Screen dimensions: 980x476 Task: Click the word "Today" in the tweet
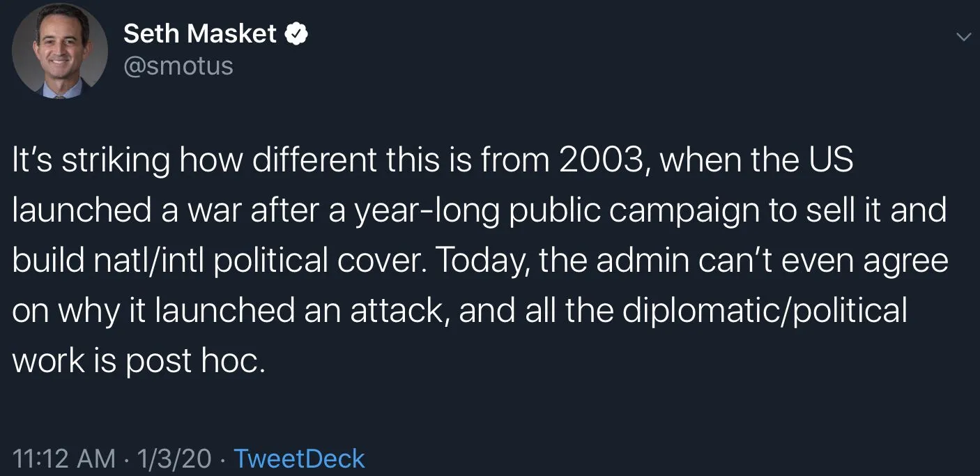pyautogui.click(x=475, y=261)
